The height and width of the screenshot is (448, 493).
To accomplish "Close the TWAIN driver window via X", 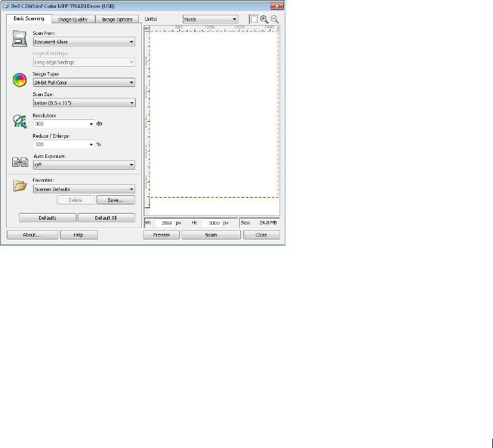I will coord(276,6).
